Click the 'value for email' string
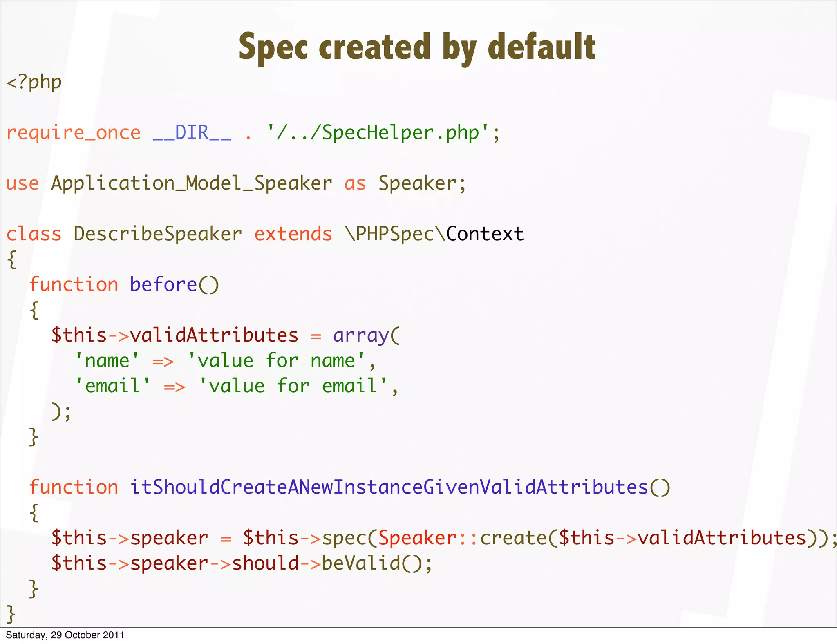This screenshot has height=644, width=837. tap(293, 386)
